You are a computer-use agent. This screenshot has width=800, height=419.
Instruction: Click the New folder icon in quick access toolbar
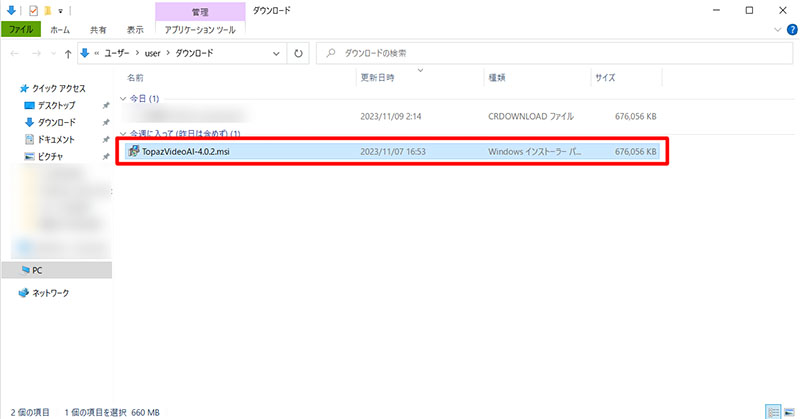pos(47,10)
